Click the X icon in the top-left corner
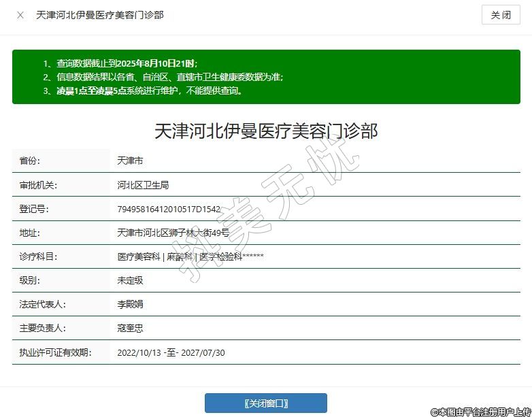Screen dimensions: 532x417 pos(20,15)
